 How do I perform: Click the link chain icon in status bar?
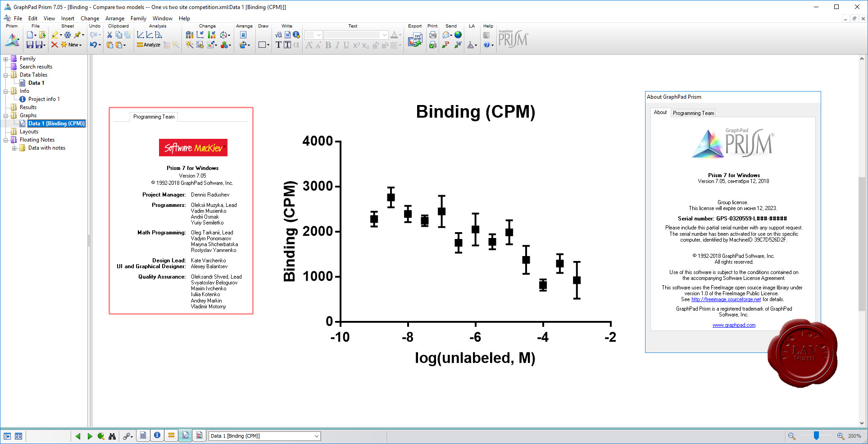(x=127, y=436)
